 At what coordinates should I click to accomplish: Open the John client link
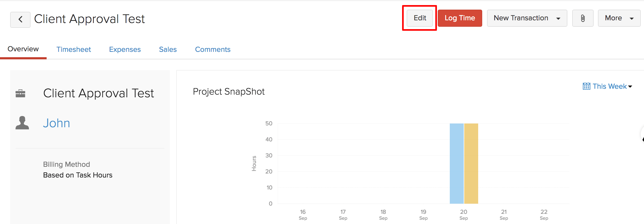pos(57,123)
